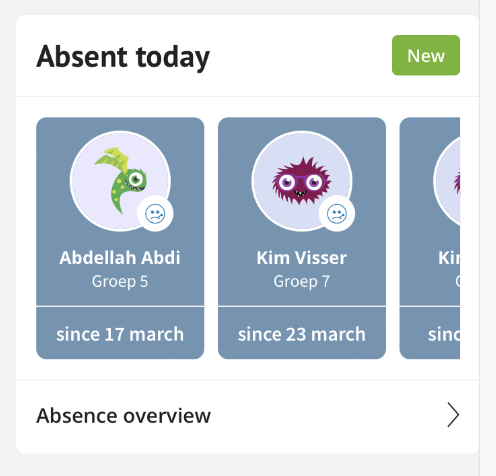The image size is (496, 476).
Task: Click the Groep 7 label
Action: tap(302, 282)
